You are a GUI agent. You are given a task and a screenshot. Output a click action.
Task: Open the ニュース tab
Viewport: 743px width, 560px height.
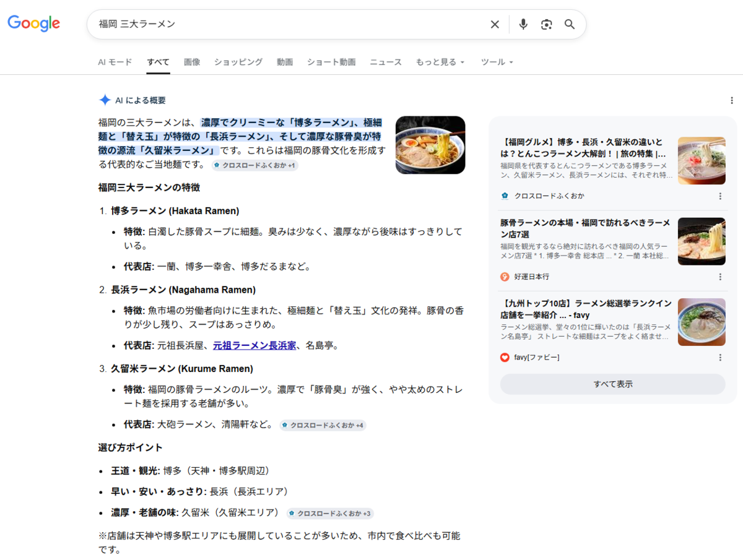[x=386, y=62]
